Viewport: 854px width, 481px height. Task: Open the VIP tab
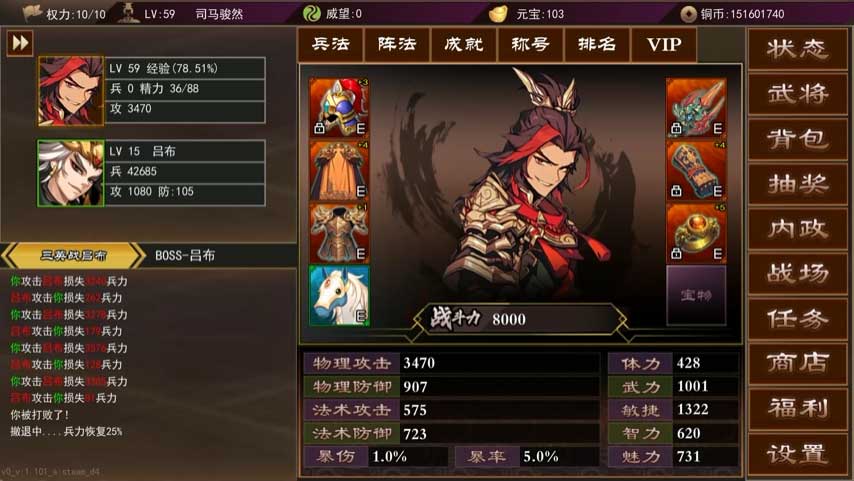pos(664,44)
